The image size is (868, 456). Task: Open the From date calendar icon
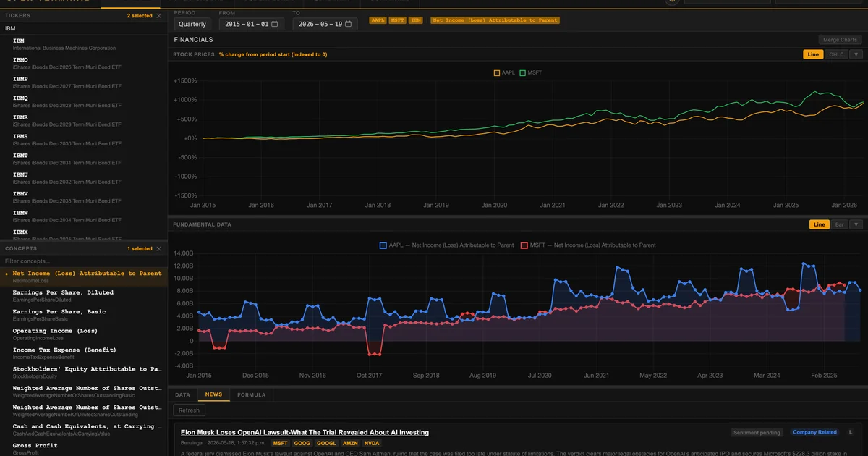coord(276,24)
